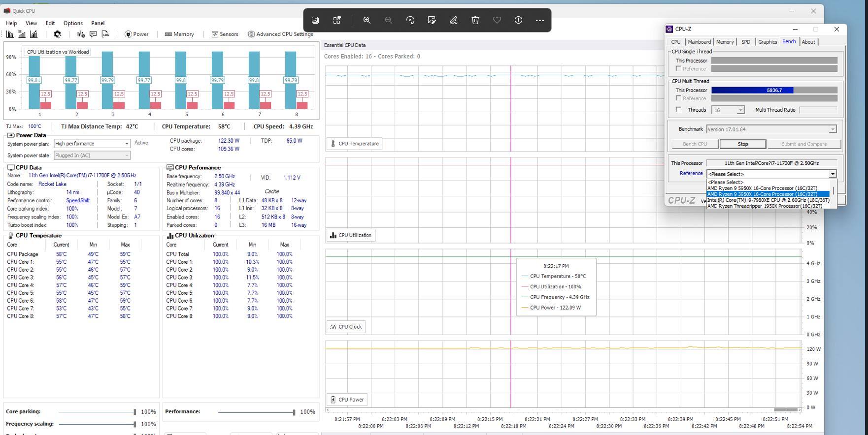
Task: Open Advanced CPU Settings
Action: click(x=280, y=34)
